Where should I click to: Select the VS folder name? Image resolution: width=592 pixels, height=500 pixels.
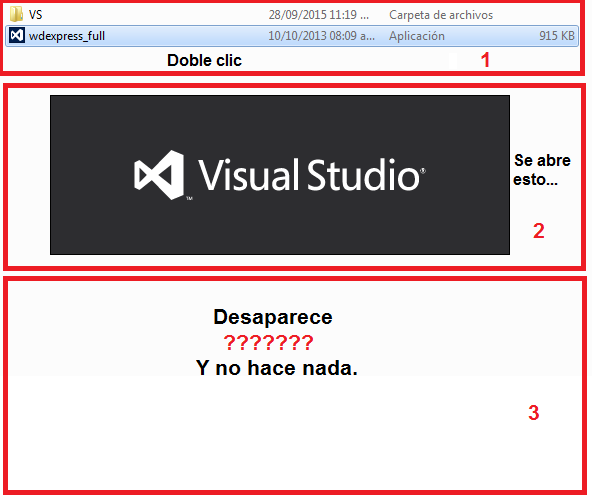click(35, 15)
